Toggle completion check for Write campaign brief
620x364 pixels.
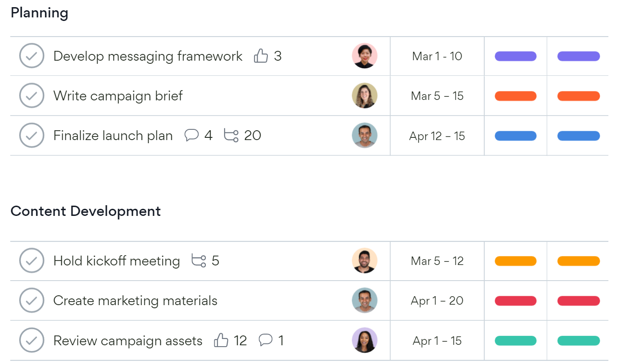pos(32,96)
